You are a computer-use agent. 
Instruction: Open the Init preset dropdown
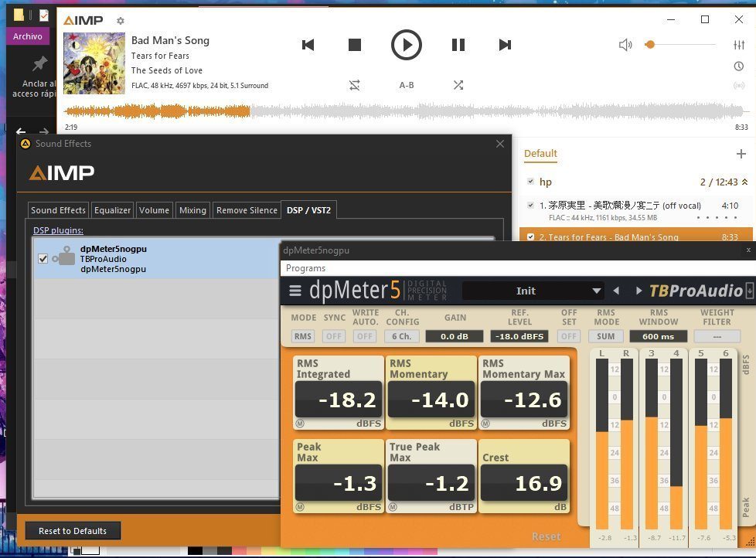pyautogui.click(x=533, y=291)
